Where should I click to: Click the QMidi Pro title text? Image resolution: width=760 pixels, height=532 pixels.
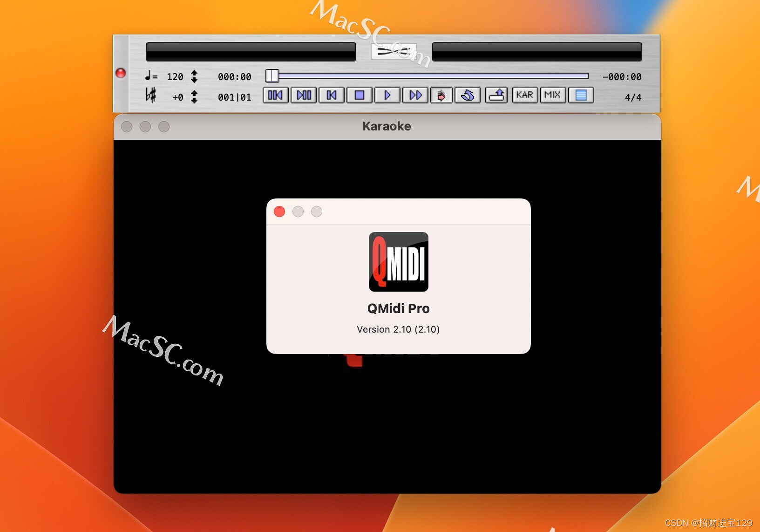(x=399, y=308)
